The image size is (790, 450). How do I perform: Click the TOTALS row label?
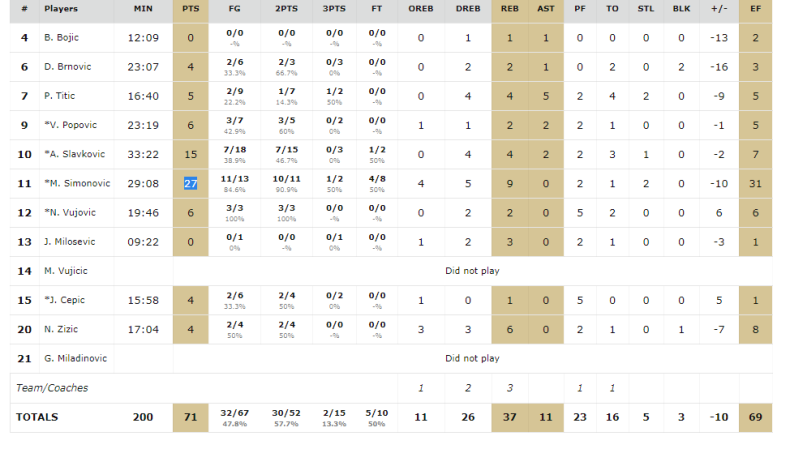tap(37, 417)
